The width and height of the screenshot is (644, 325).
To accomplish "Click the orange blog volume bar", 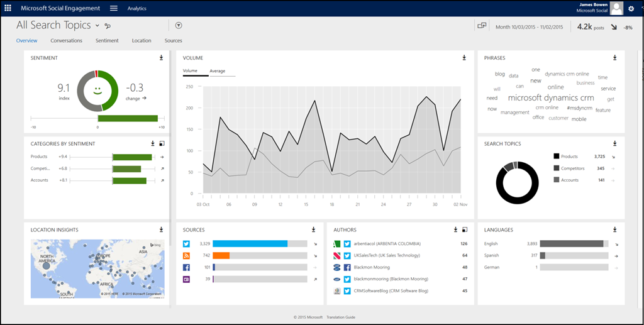I will (221, 256).
